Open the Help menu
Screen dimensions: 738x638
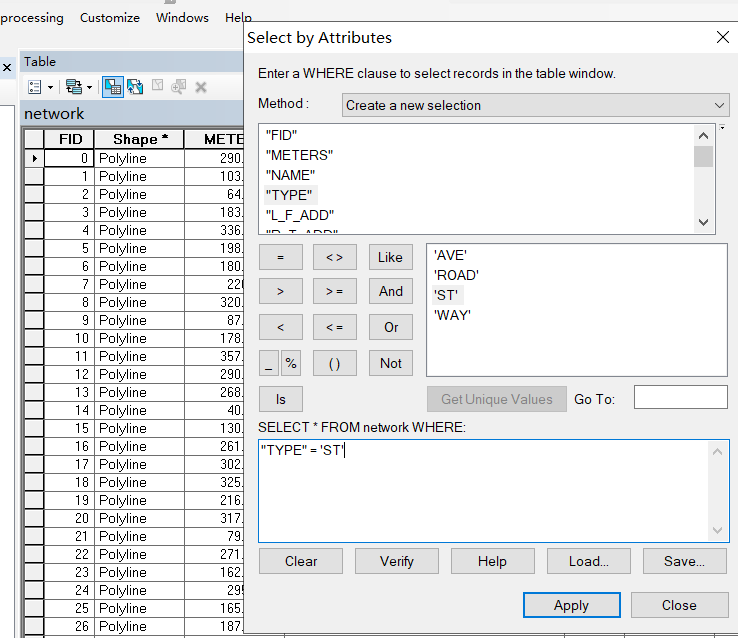tap(238, 18)
